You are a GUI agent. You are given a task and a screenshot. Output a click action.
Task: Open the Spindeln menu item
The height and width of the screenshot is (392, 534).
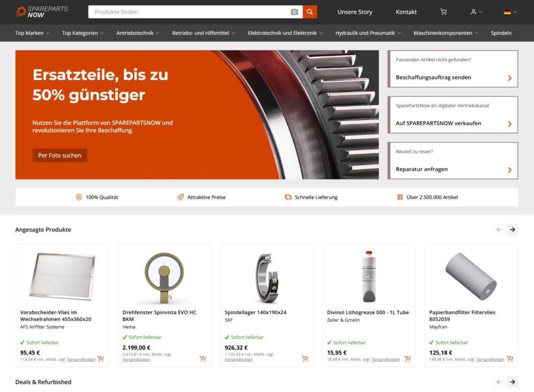click(x=501, y=33)
